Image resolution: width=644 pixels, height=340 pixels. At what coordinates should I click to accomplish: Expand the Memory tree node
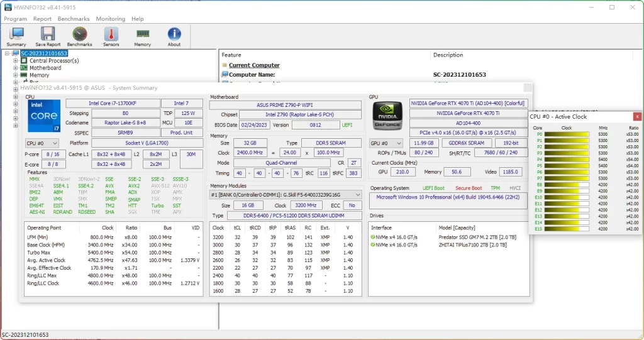15,75
